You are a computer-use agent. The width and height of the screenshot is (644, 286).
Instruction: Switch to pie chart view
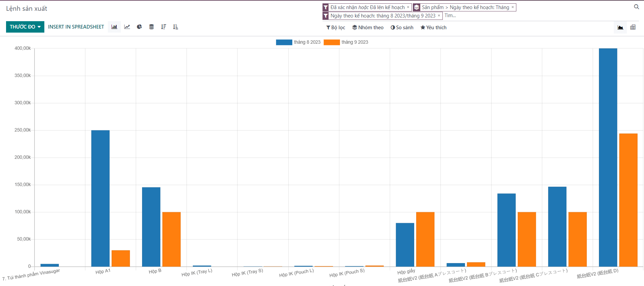pos(139,27)
